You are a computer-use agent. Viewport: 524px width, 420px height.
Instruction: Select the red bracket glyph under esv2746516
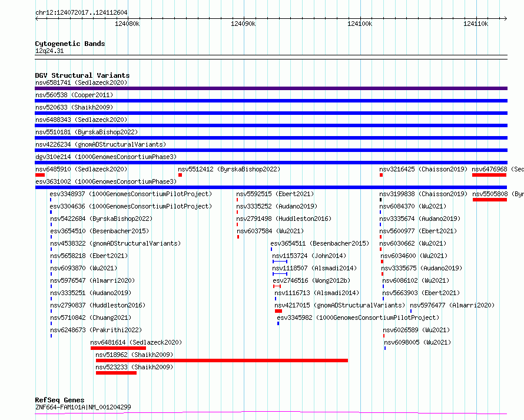277,286
